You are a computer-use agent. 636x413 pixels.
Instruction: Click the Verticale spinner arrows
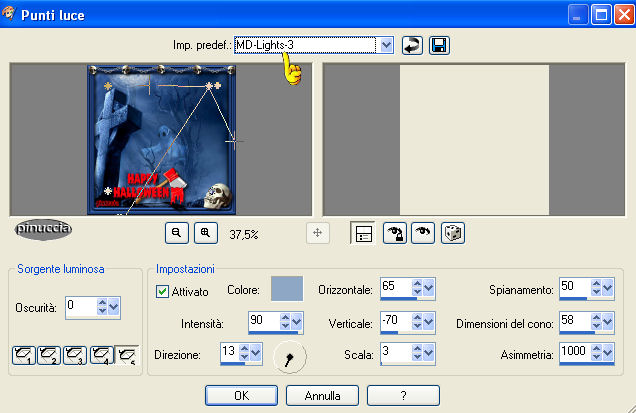[417, 322]
